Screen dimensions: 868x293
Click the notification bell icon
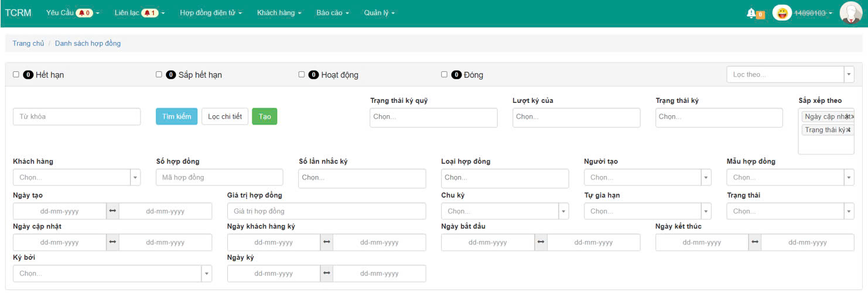click(x=751, y=13)
